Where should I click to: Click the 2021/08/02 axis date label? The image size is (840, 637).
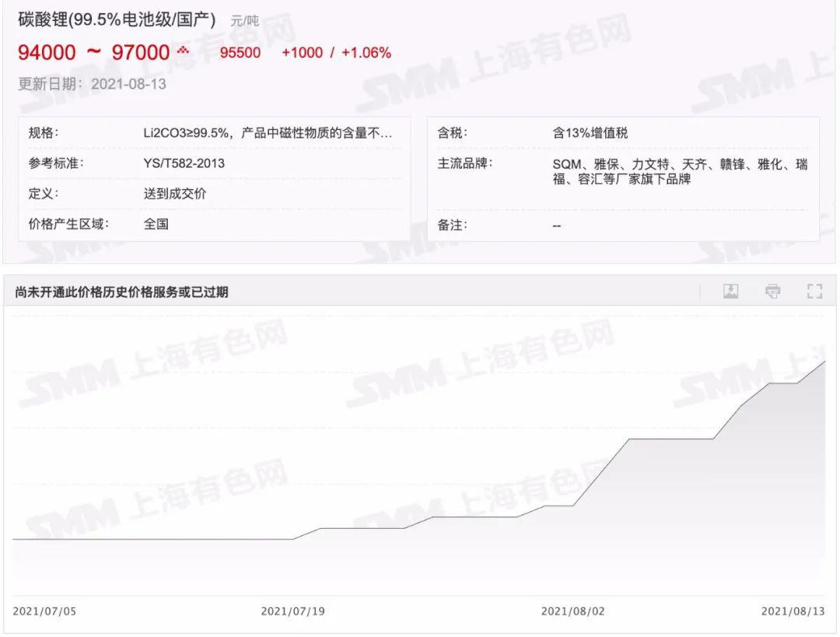pyautogui.click(x=572, y=611)
